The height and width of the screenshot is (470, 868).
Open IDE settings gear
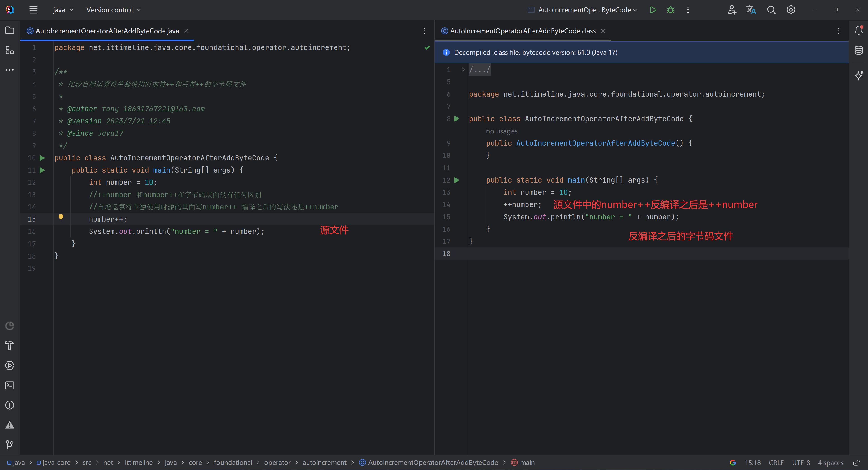pos(791,10)
